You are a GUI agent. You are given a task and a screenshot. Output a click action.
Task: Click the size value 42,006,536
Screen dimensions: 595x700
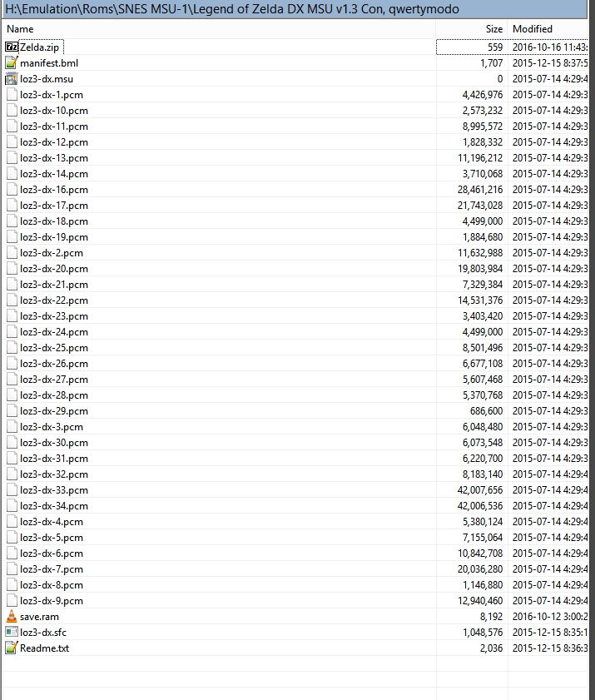tap(480, 506)
